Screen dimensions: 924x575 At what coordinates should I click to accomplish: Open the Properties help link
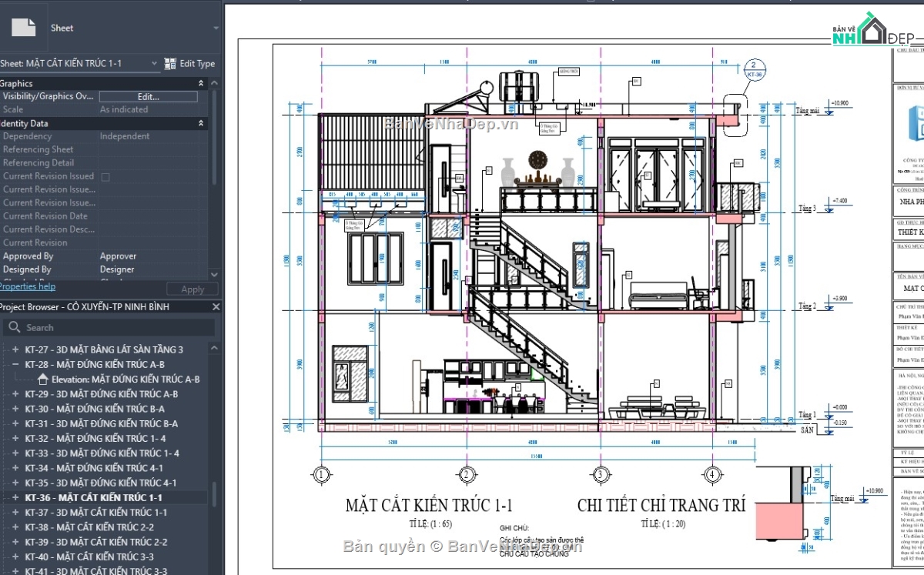tap(27, 286)
